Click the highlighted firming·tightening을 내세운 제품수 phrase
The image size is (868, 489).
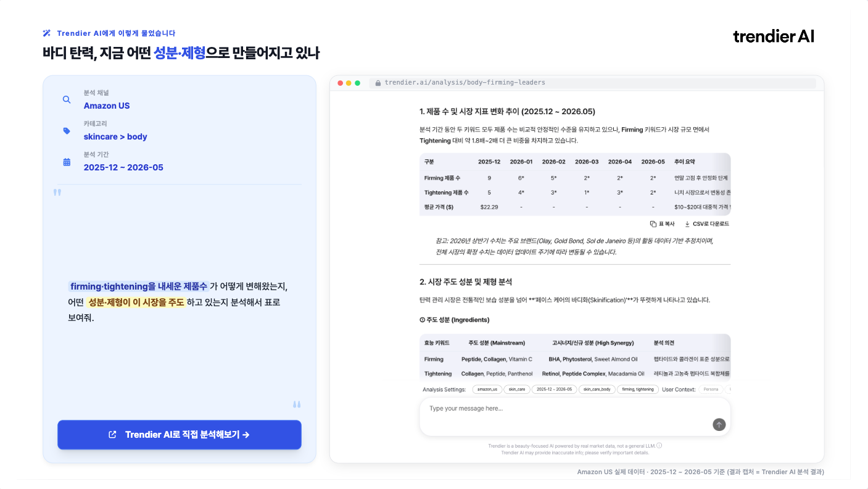139,286
